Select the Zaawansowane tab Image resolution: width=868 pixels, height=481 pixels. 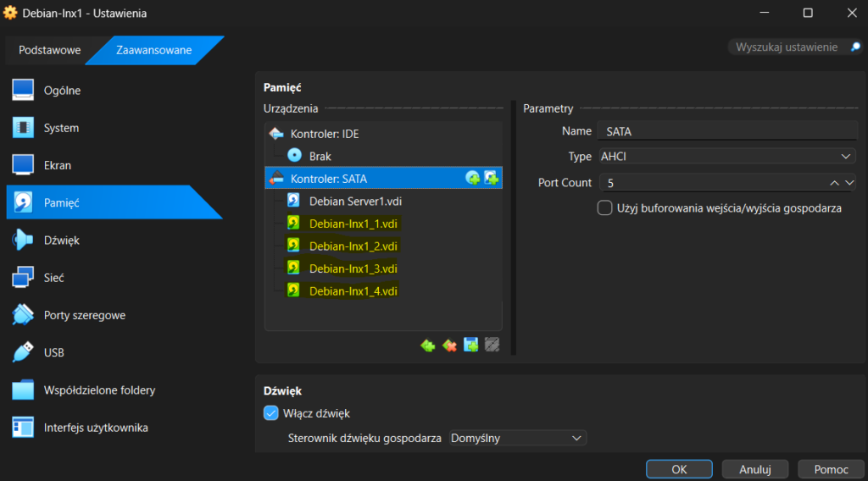point(153,50)
